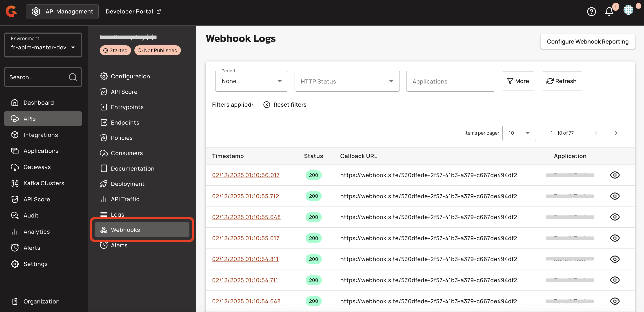This screenshot has width=644, height=312.
Task: Open log timestamp 02/12/2025 01:10:55.712
Action: point(245,196)
